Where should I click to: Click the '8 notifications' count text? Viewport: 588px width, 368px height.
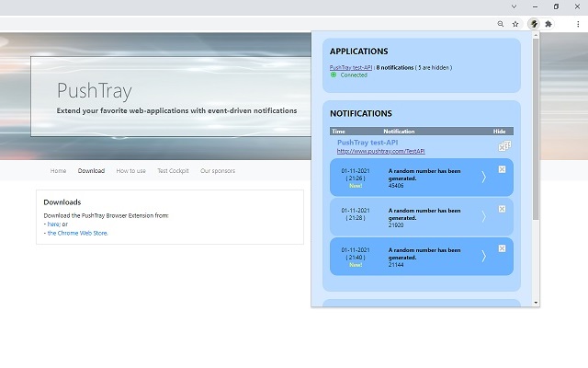(x=395, y=67)
